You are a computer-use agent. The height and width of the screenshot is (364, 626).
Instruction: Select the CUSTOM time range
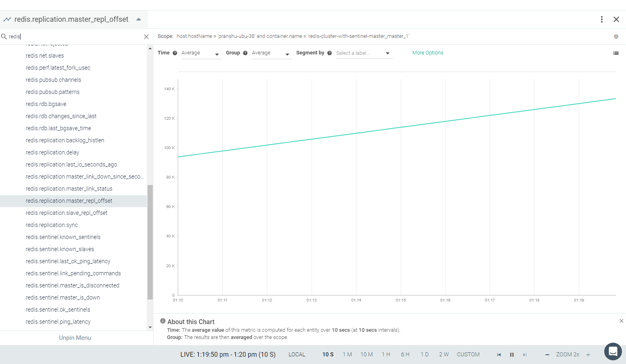468,355
